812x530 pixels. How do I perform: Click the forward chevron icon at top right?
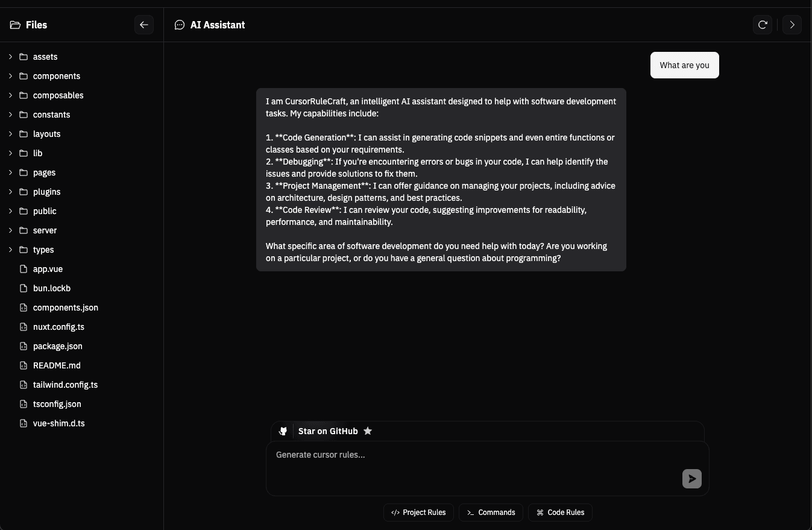(792, 25)
